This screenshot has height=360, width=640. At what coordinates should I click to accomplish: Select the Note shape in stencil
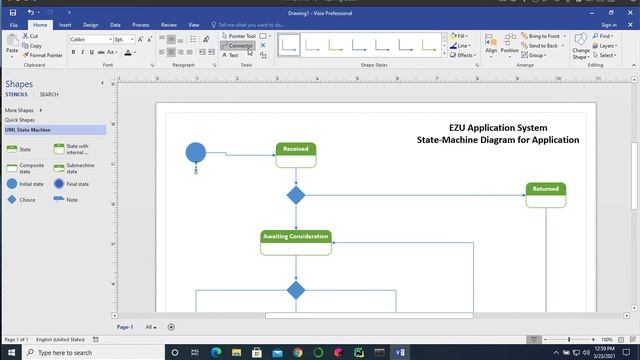tap(66, 200)
